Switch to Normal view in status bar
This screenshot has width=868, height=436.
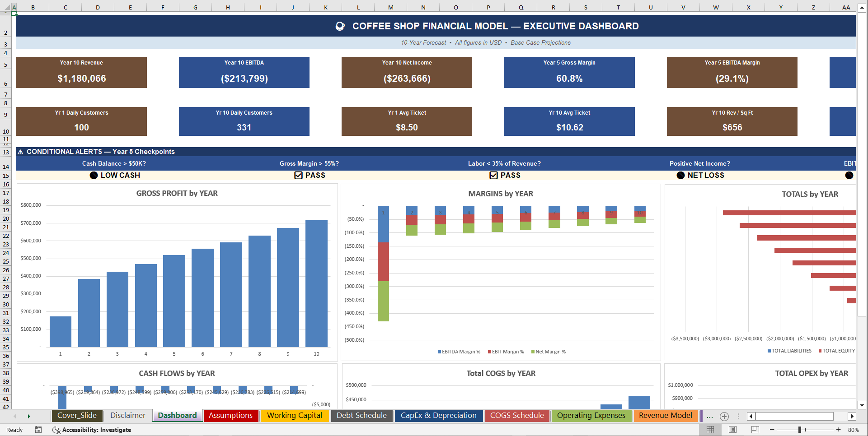[x=710, y=430]
